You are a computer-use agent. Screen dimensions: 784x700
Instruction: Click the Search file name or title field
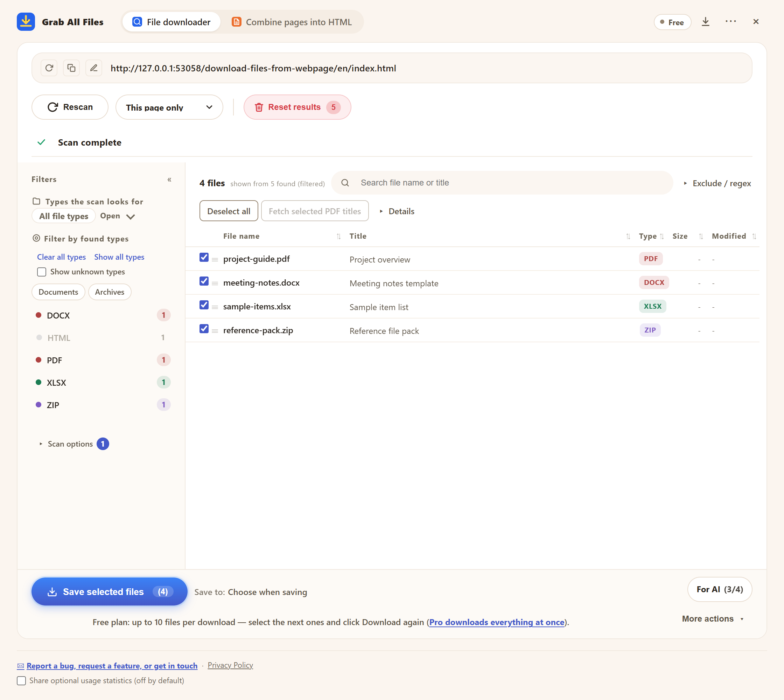pos(502,183)
